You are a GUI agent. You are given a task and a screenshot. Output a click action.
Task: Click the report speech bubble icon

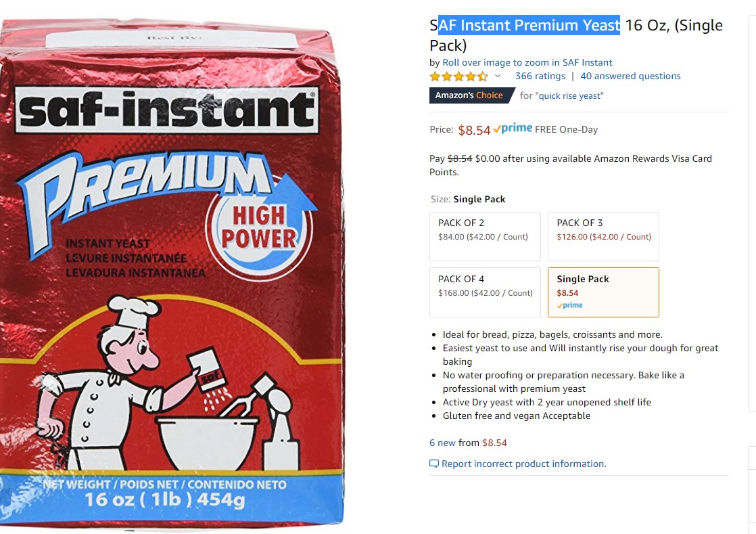434,464
